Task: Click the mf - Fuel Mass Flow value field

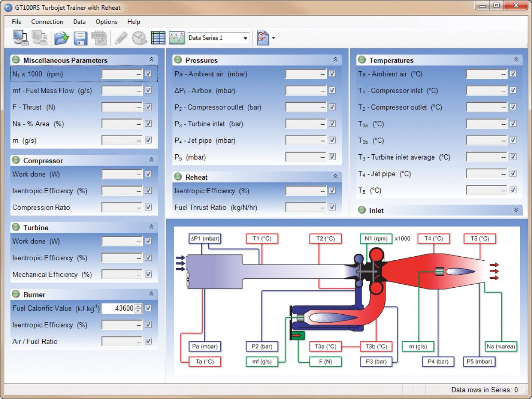Action: (x=122, y=91)
